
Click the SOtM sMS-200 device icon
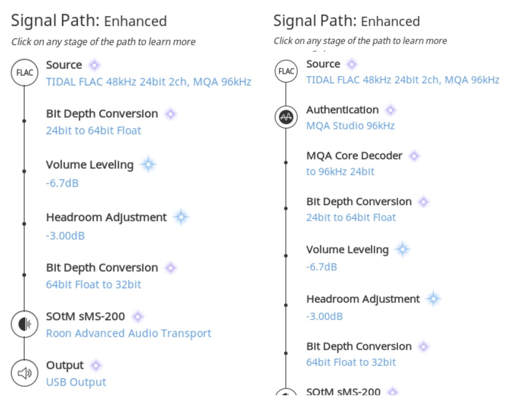(25, 324)
